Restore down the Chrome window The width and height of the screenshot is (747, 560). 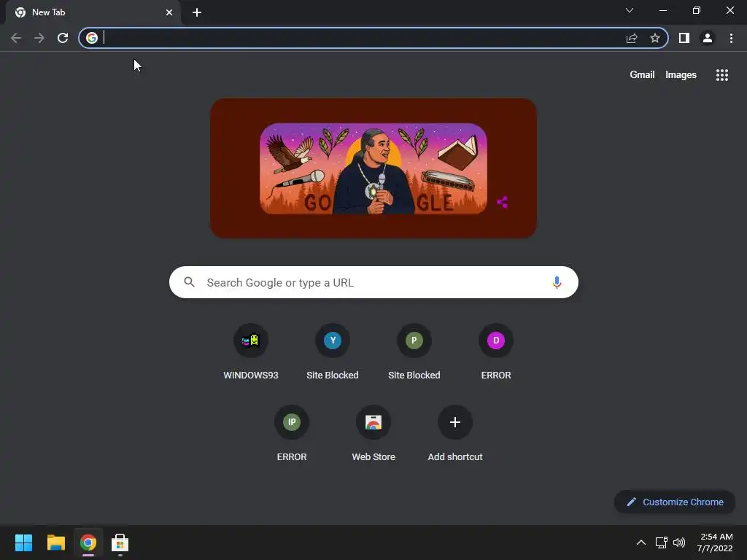pyautogui.click(x=697, y=10)
